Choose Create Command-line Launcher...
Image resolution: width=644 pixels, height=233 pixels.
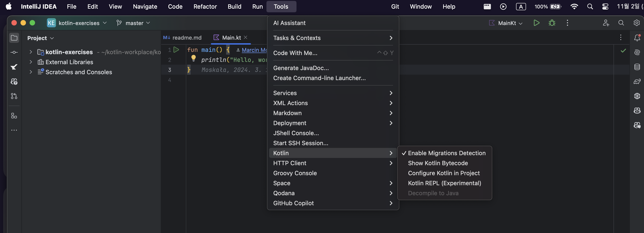click(333, 78)
